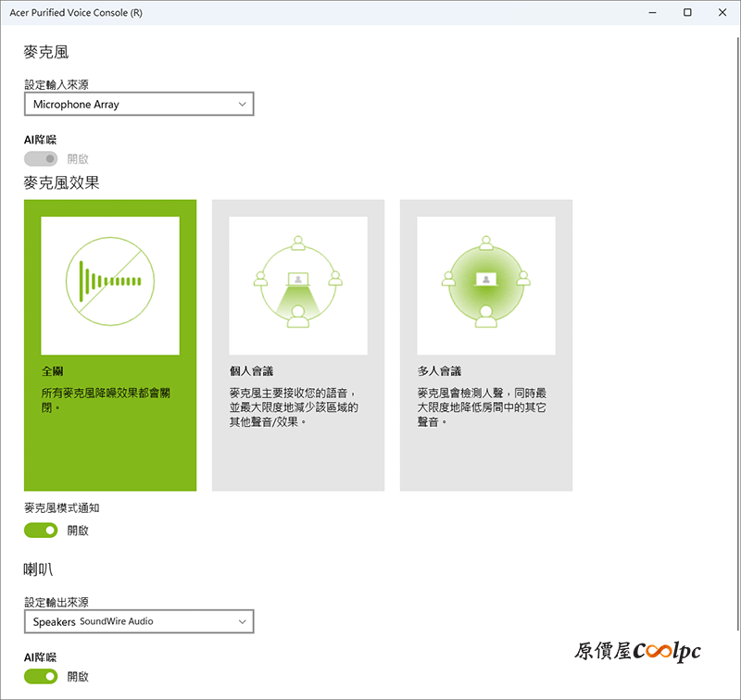
Task: Click the 麥克風會檢測人聲 description
Action: (x=482, y=407)
